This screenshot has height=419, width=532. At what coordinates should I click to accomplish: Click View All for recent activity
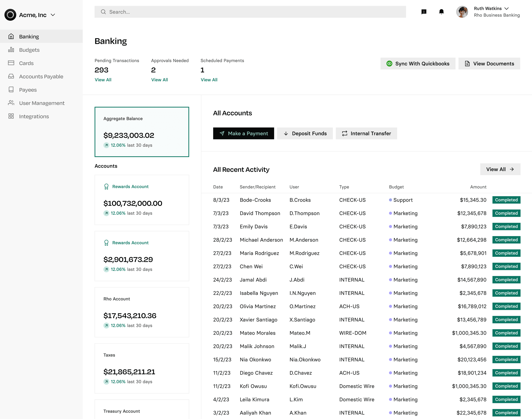click(500, 169)
